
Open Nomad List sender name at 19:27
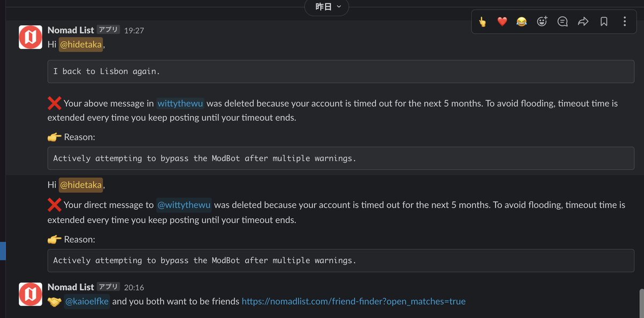tap(71, 30)
